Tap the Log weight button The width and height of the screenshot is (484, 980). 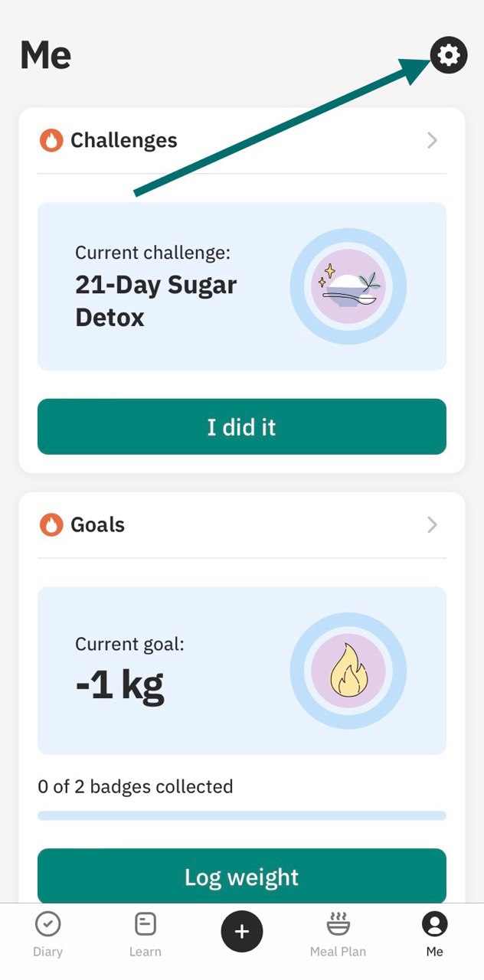pos(242,876)
